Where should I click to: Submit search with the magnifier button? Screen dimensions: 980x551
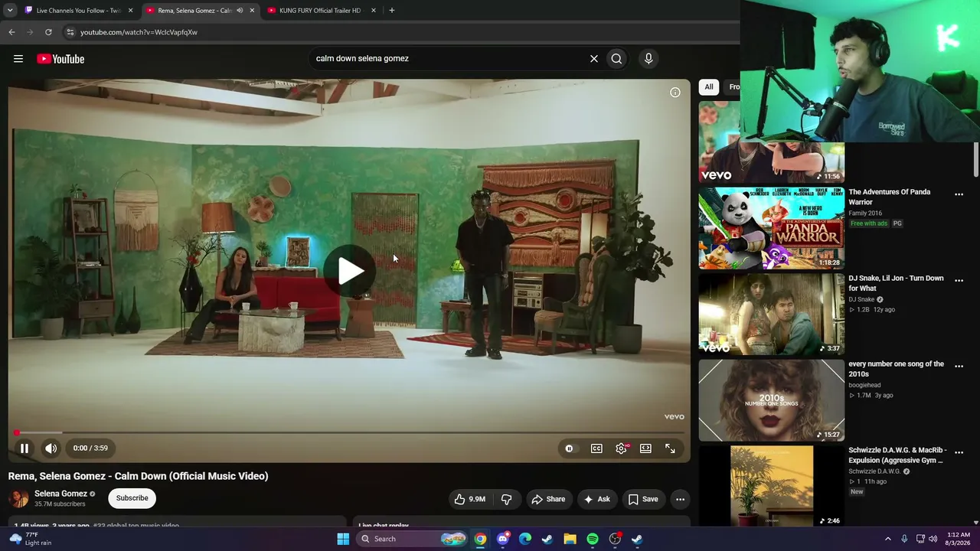coord(616,59)
